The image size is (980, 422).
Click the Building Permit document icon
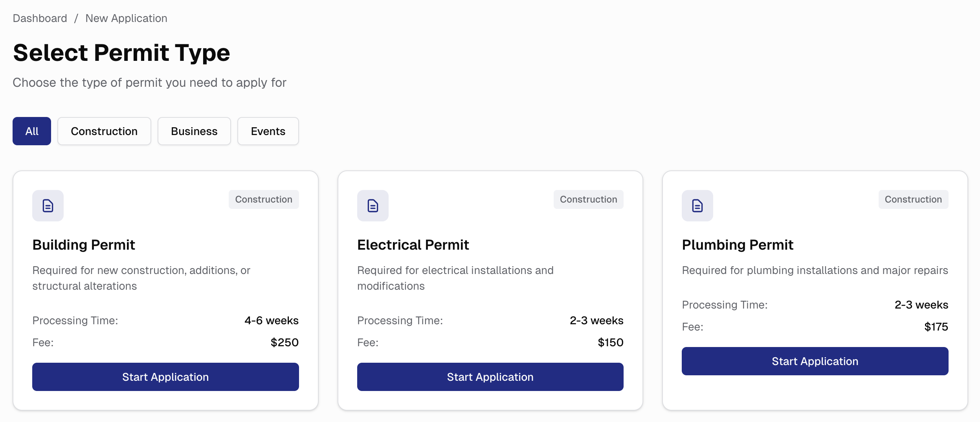pyautogui.click(x=48, y=206)
